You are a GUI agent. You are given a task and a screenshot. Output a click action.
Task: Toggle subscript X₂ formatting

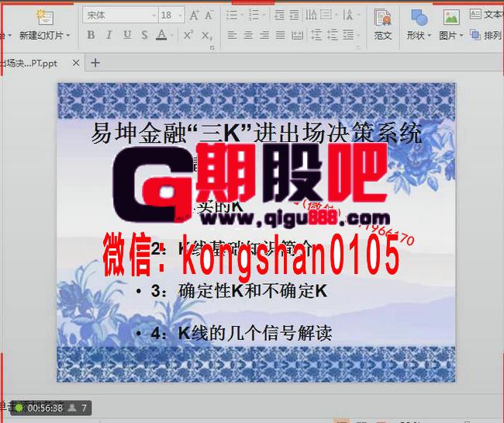pos(207,36)
